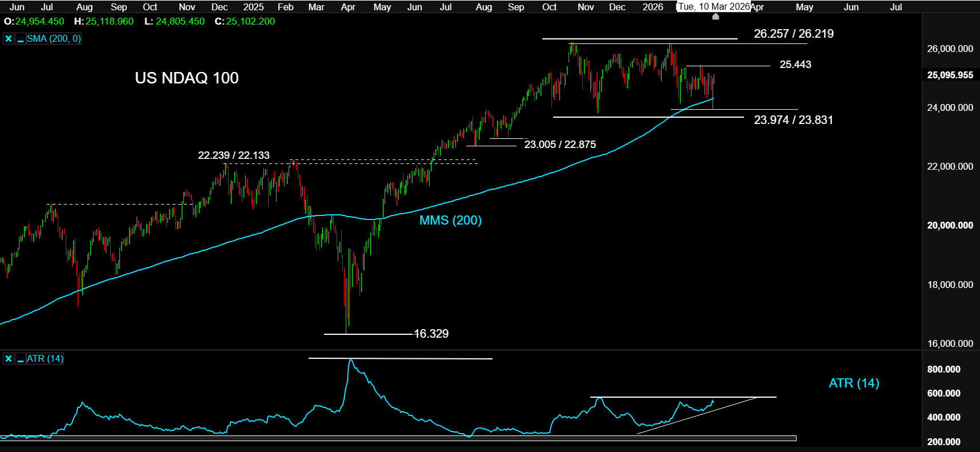Click the 22,000.000 price axis label
This screenshot has height=452, width=980.
950,166
